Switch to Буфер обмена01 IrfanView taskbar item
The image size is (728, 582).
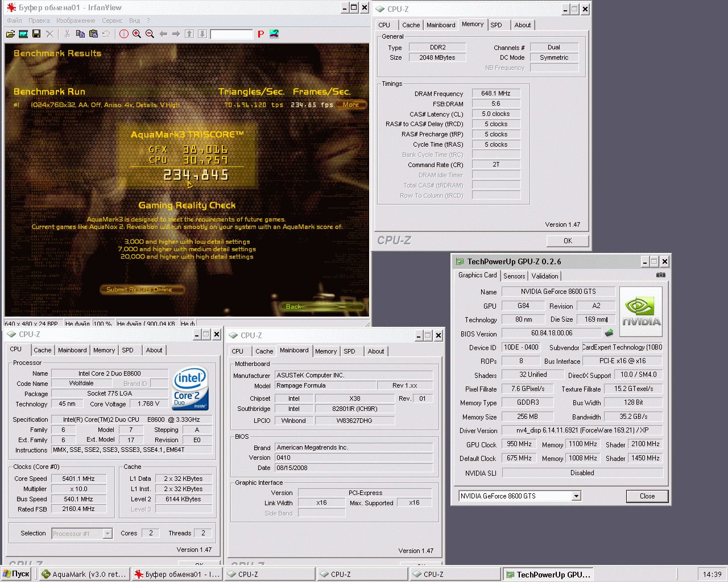point(177,574)
